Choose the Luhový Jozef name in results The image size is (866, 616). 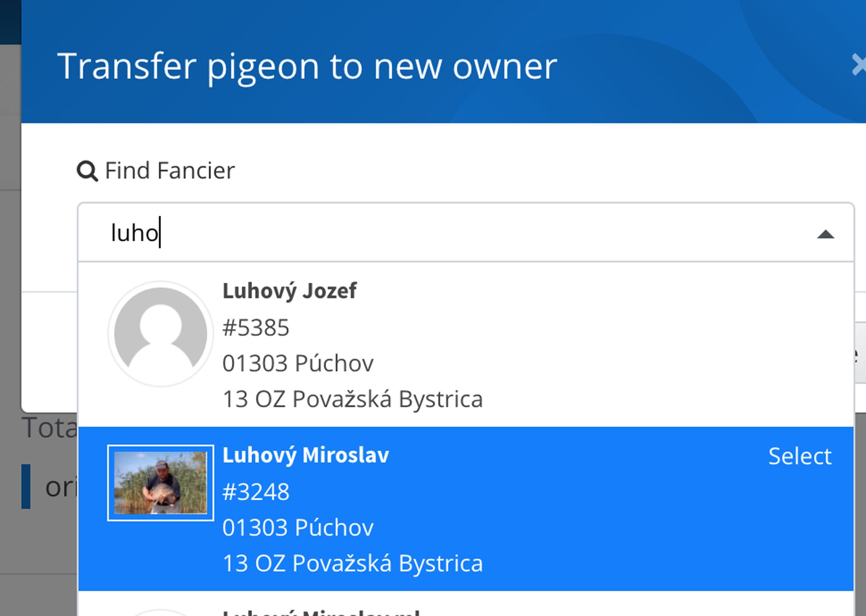(290, 291)
